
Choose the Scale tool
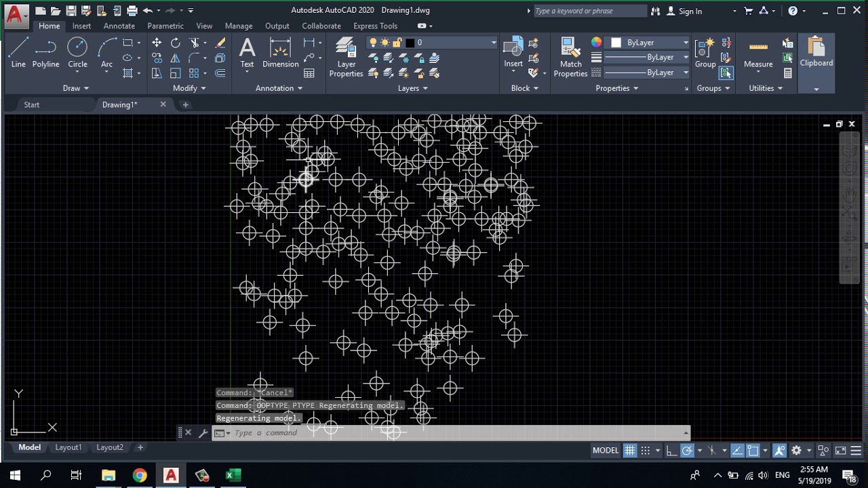click(176, 73)
